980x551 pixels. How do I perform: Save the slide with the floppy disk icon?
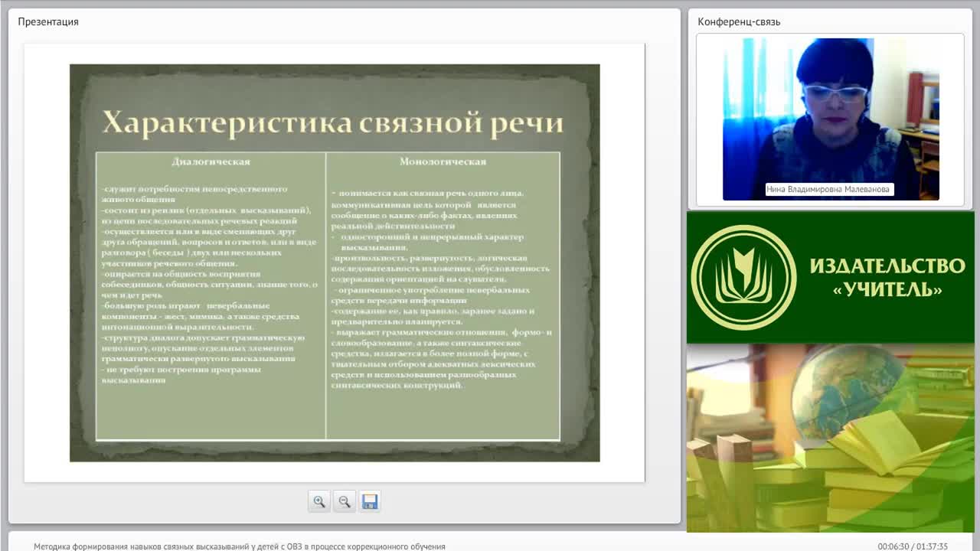(370, 501)
